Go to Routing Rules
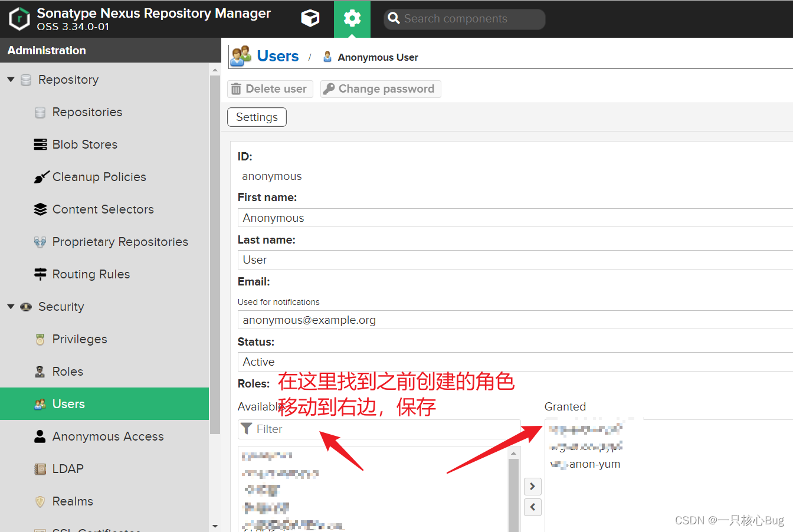The image size is (793, 532). coord(91,274)
